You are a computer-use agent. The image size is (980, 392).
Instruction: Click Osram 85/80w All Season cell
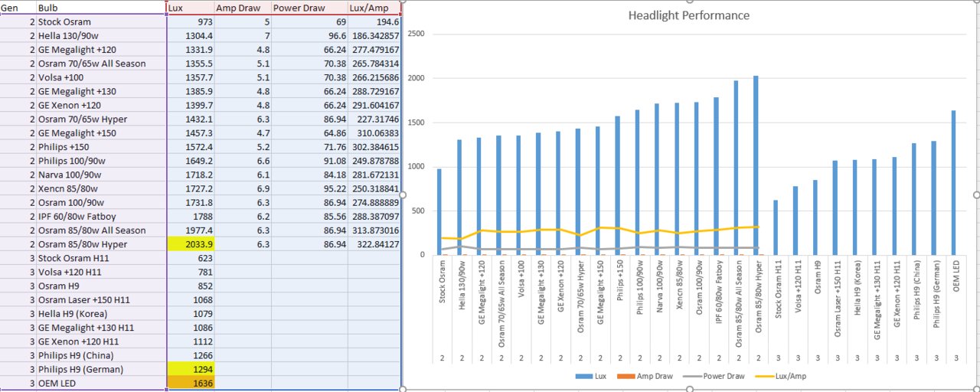point(101,230)
